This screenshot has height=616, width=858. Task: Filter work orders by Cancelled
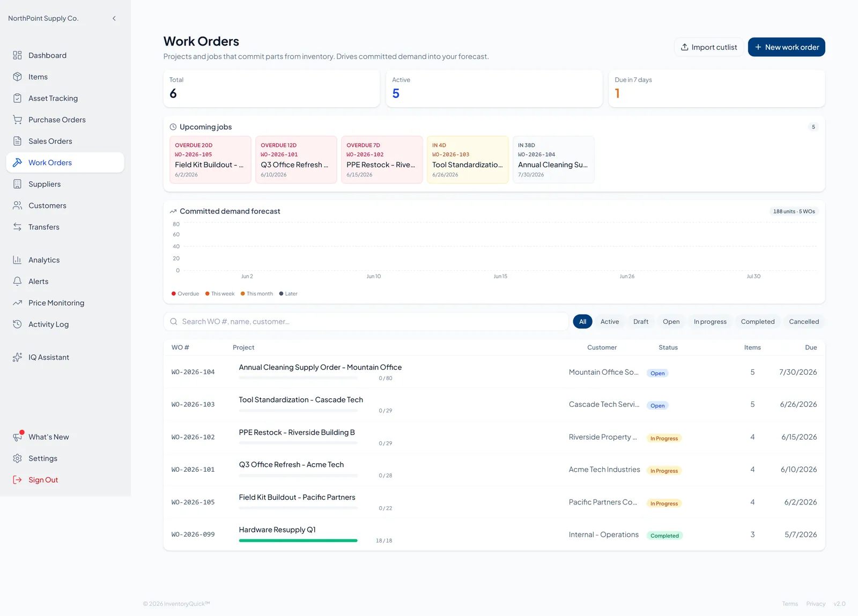pyautogui.click(x=804, y=322)
